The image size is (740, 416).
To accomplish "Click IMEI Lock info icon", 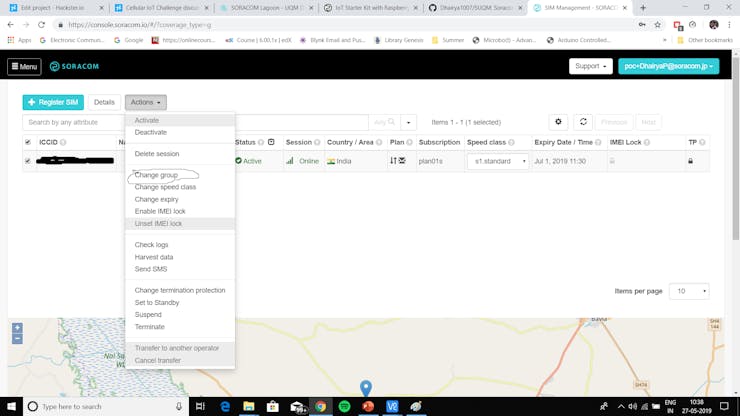I will tap(647, 143).
